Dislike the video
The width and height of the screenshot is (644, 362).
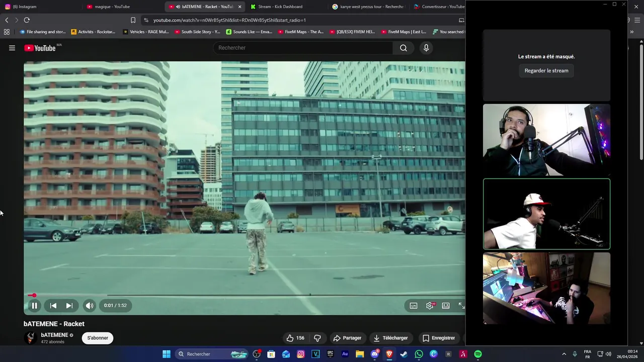pos(317,338)
